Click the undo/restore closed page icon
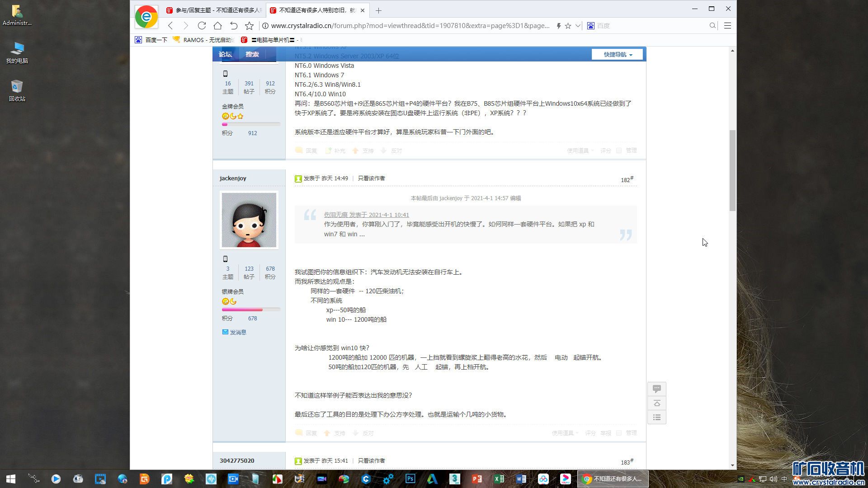The width and height of the screenshot is (868, 488). pyautogui.click(x=233, y=26)
